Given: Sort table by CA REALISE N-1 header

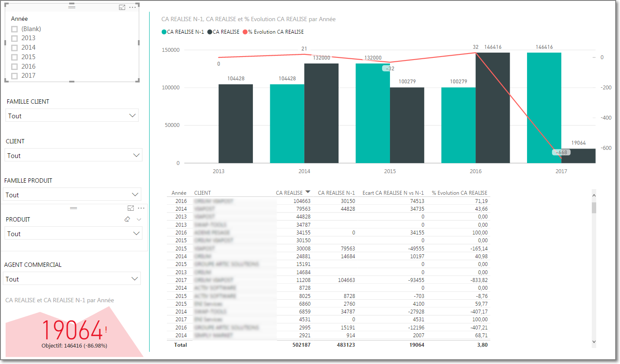Looking at the screenshot, I should 336,193.
